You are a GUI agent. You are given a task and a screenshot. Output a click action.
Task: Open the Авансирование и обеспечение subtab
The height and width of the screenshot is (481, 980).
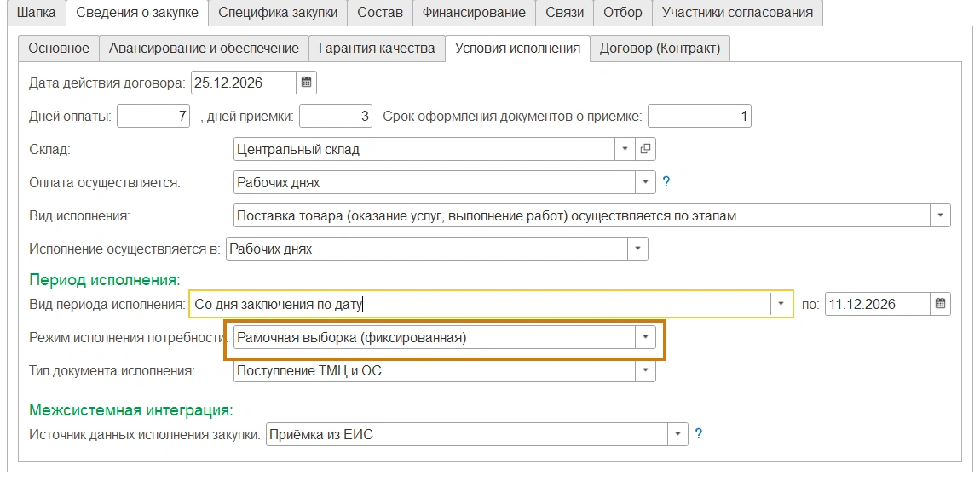pyautogui.click(x=204, y=48)
